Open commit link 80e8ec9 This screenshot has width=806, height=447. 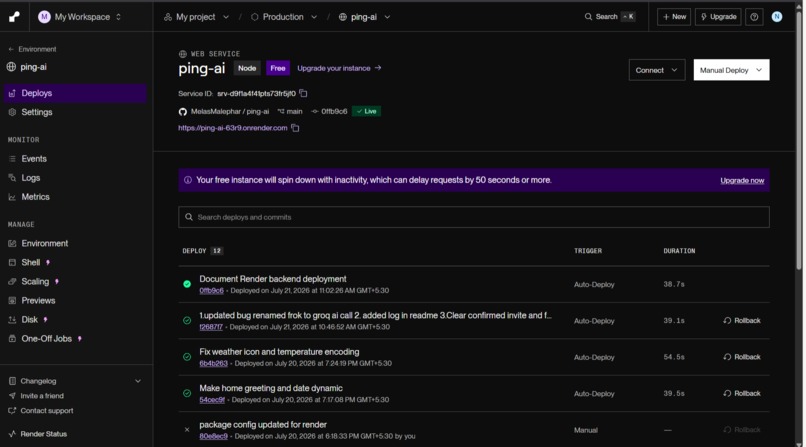click(x=213, y=436)
